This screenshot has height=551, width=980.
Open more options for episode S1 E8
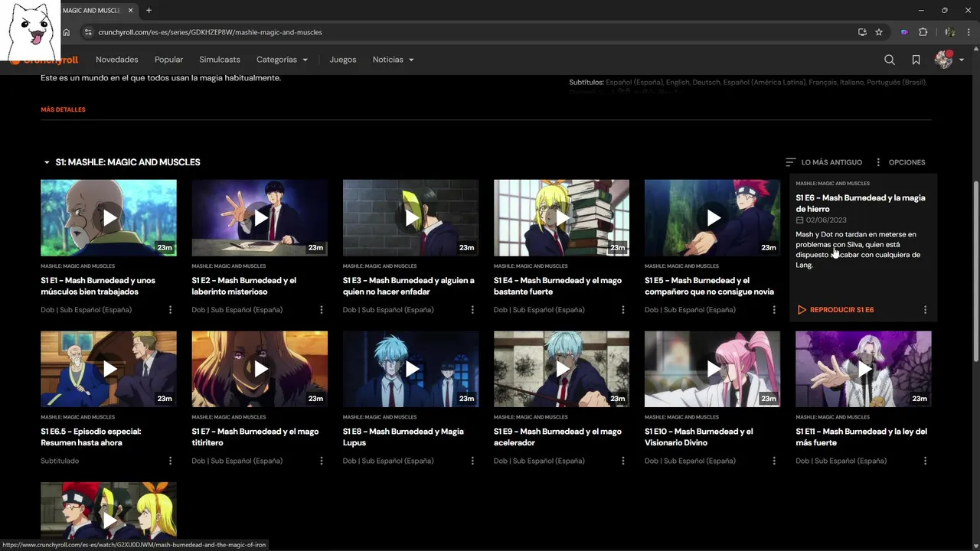[x=472, y=461]
